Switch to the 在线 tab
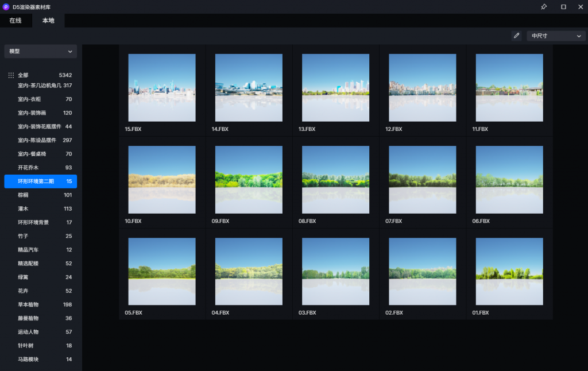This screenshot has height=371, width=588. tap(16, 21)
